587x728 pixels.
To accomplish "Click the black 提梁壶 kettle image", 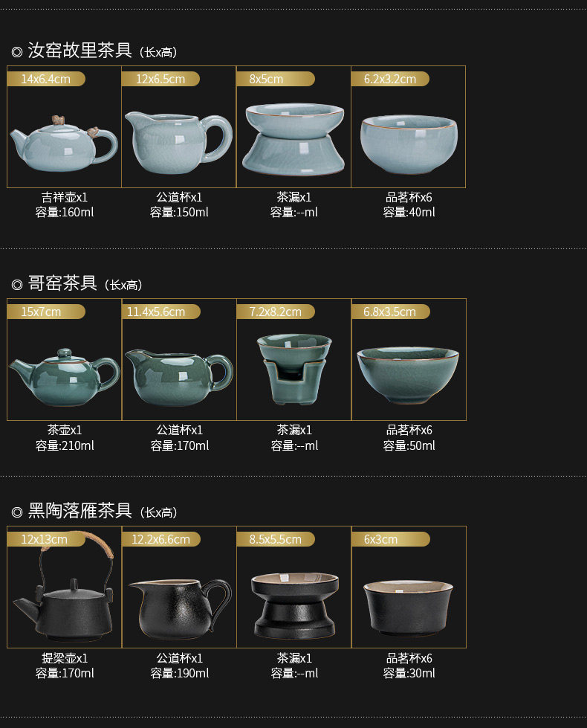I will 64,587.
